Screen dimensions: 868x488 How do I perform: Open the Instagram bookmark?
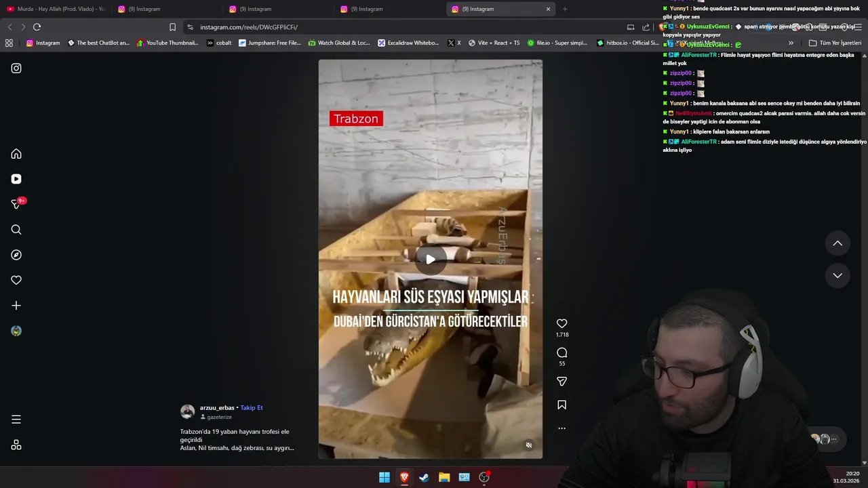tap(43, 43)
